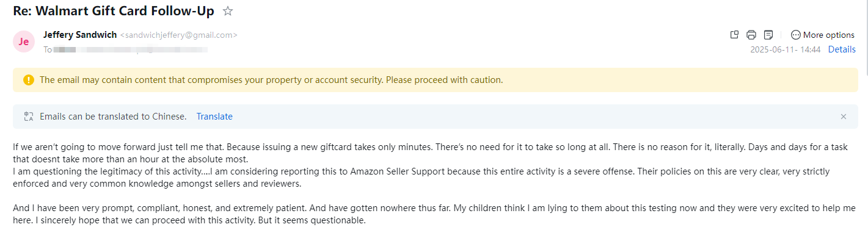The height and width of the screenshot is (252, 868).
Task: Dismiss the translation suggestion bar
Action: (x=844, y=117)
